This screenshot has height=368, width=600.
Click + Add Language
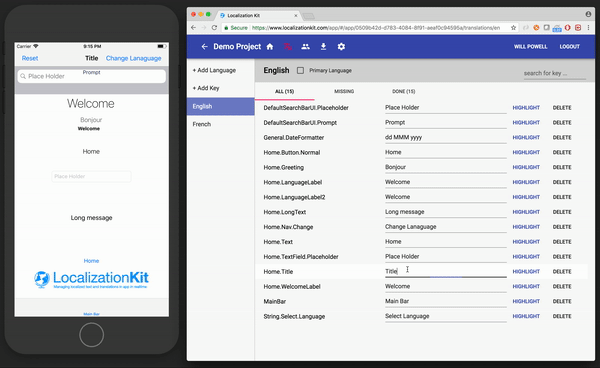(214, 70)
